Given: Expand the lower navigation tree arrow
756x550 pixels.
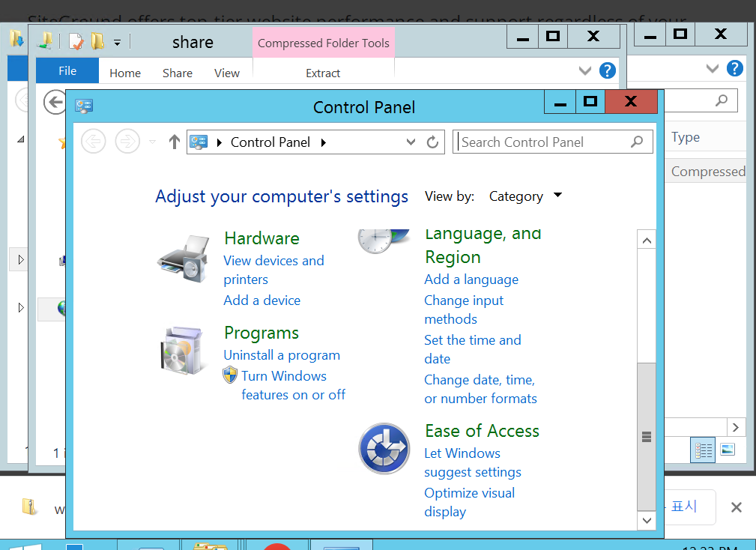Looking at the screenshot, I should 21,307.
